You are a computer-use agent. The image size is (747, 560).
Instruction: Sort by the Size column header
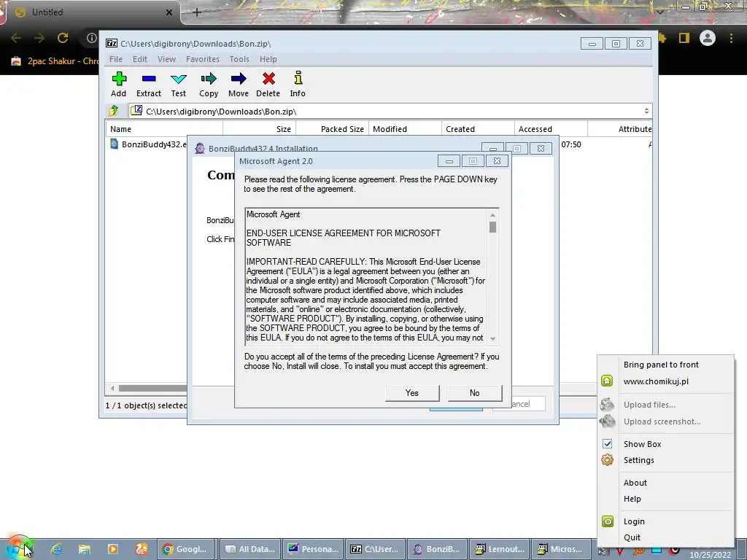pyautogui.click(x=259, y=129)
